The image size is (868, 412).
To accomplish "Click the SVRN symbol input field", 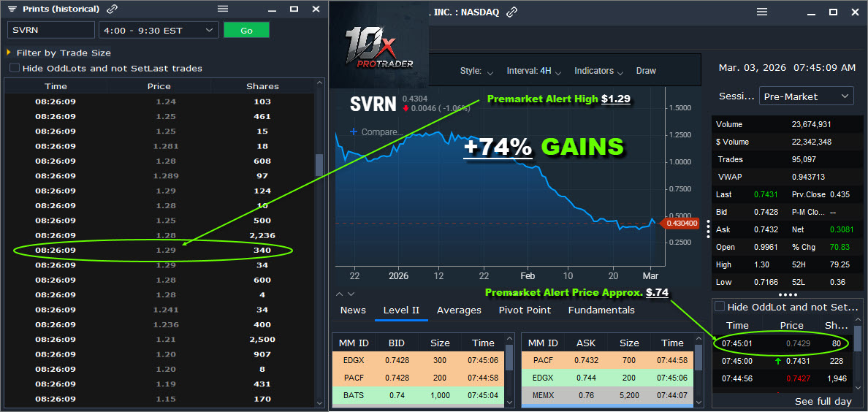I will [51, 30].
